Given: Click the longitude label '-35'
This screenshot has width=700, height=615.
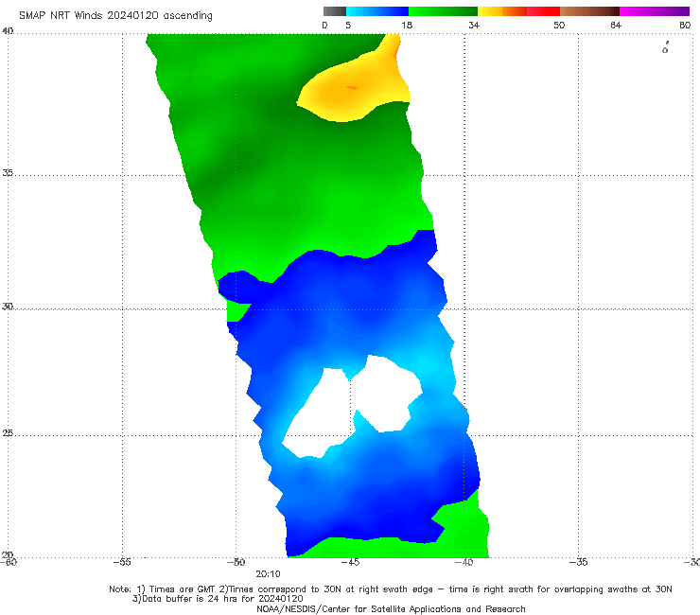Looking at the screenshot, I should pos(579,562).
